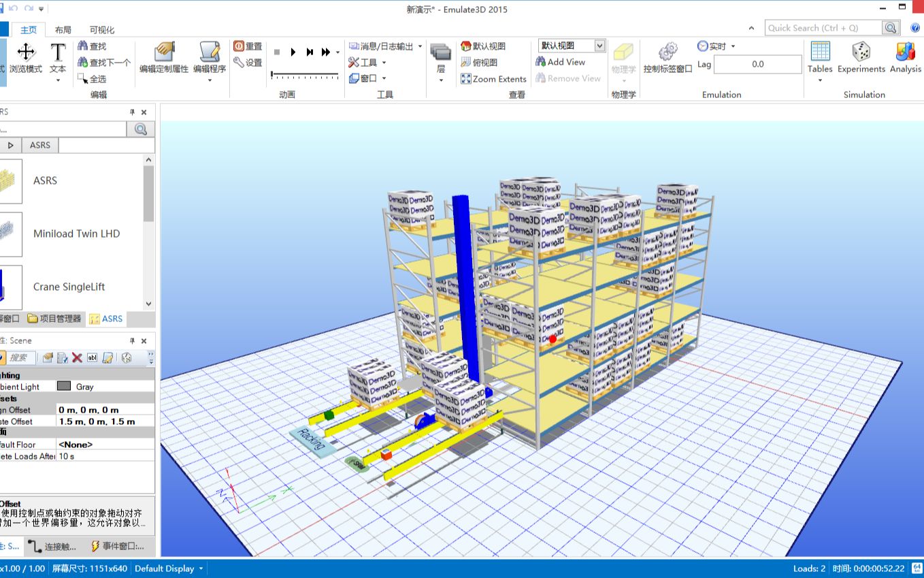This screenshot has height=578, width=924.
Task: Select the Crane SingleLift item
Action: [x=69, y=287]
